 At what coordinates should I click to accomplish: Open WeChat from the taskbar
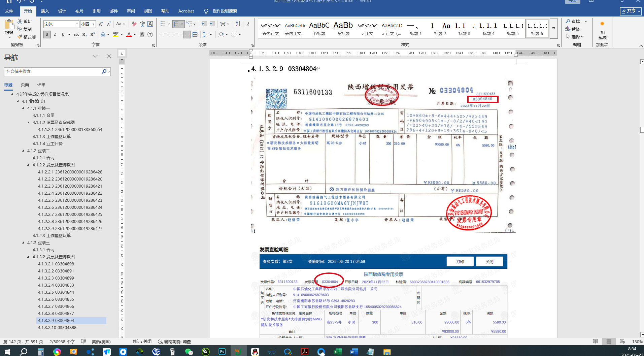pyautogui.click(x=189, y=352)
